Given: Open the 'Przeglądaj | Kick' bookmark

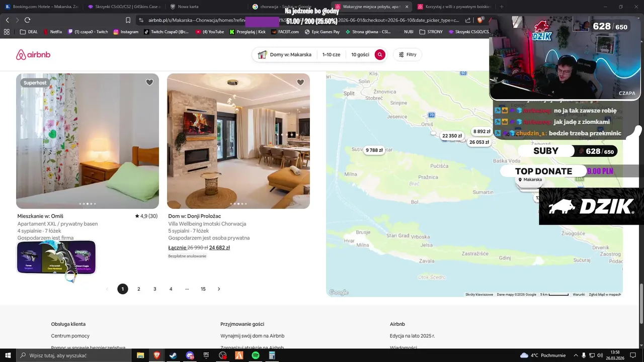Looking at the screenshot, I should coord(247,32).
